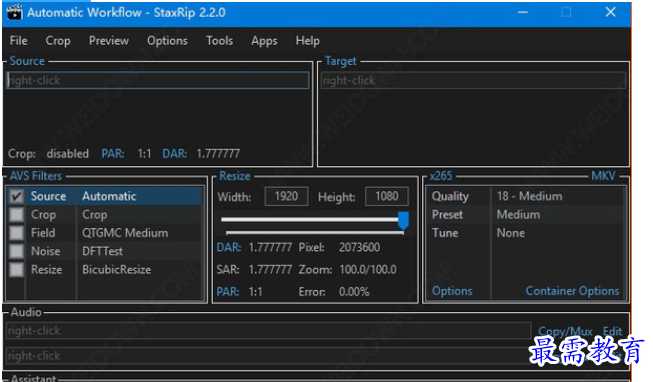653x382 pixels.
Task: Open Container Options link
Action: tap(572, 291)
